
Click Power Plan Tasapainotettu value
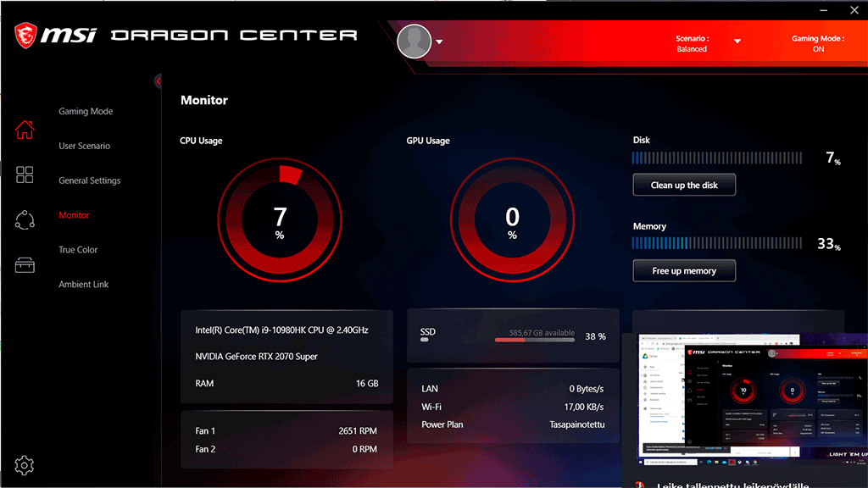[576, 425]
